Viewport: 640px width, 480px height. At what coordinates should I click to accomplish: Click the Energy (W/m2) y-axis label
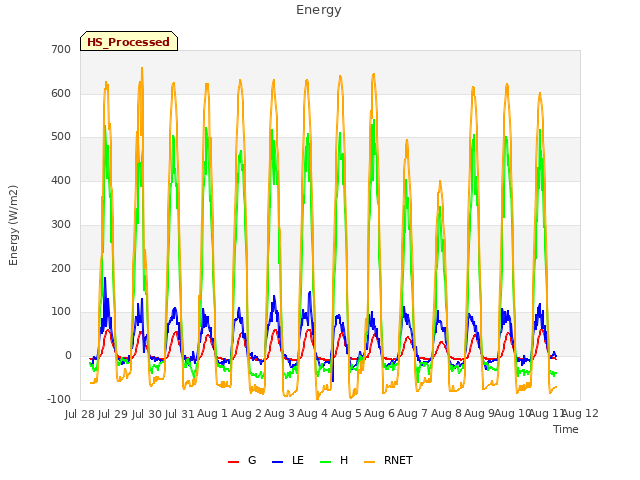[13, 225]
